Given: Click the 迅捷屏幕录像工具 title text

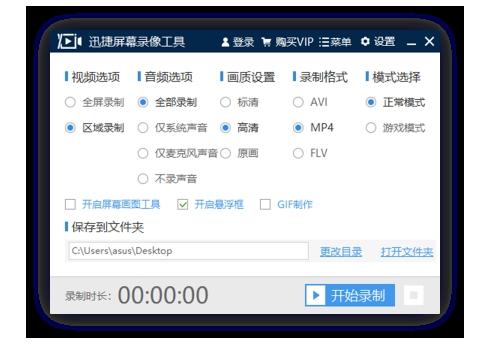Looking at the screenshot, I should (137, 42).
